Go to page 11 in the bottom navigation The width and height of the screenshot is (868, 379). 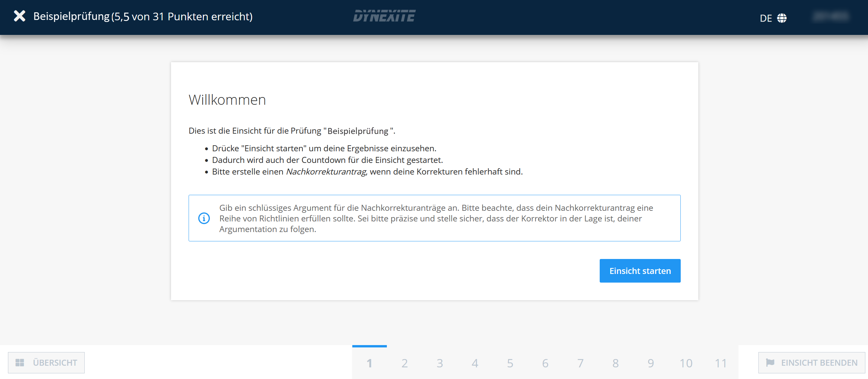tap(721, 363)
